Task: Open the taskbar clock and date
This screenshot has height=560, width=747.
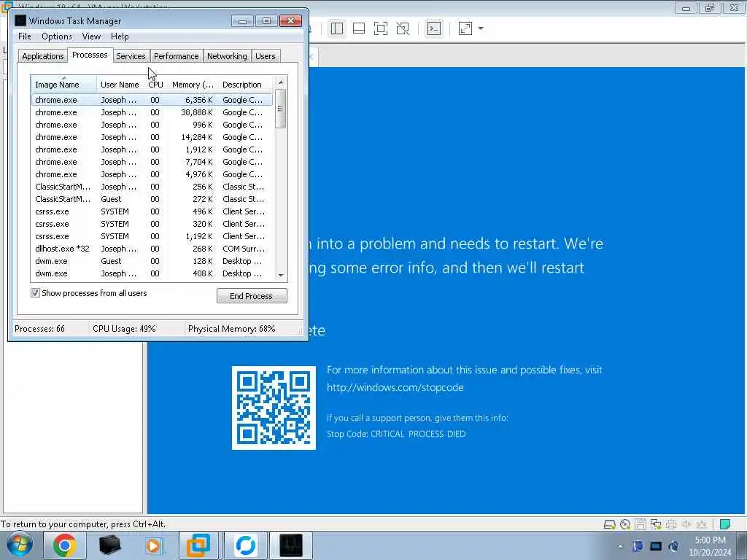Action: point(710,546)
